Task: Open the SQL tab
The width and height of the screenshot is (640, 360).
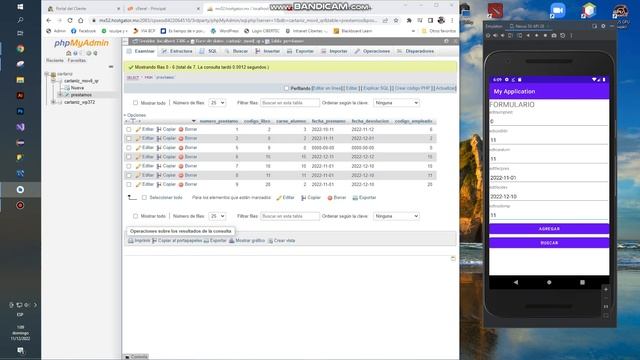Action: (208, 51)
